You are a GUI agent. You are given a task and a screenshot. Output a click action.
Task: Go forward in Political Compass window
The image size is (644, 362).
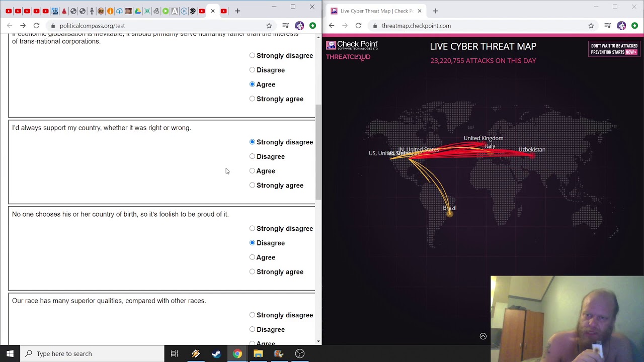(23, 26)
